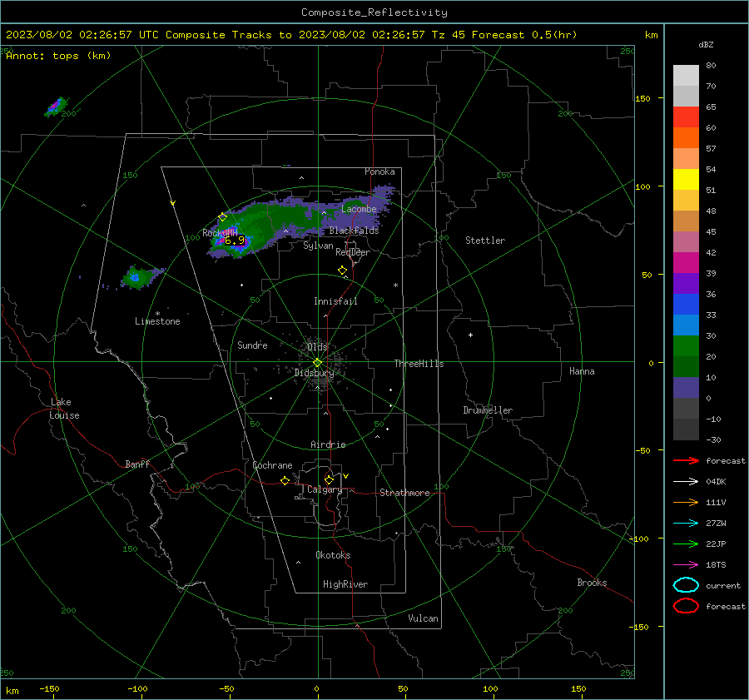The image size is (749, 700).
Task: Click the yellow diamond marker above Calgary label
Action: pos(329,479)
